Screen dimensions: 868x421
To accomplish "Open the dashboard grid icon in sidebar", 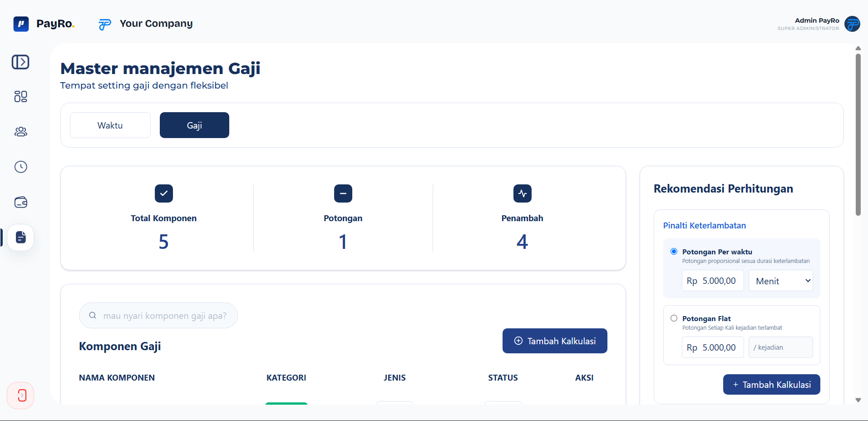I will [20, 96].
